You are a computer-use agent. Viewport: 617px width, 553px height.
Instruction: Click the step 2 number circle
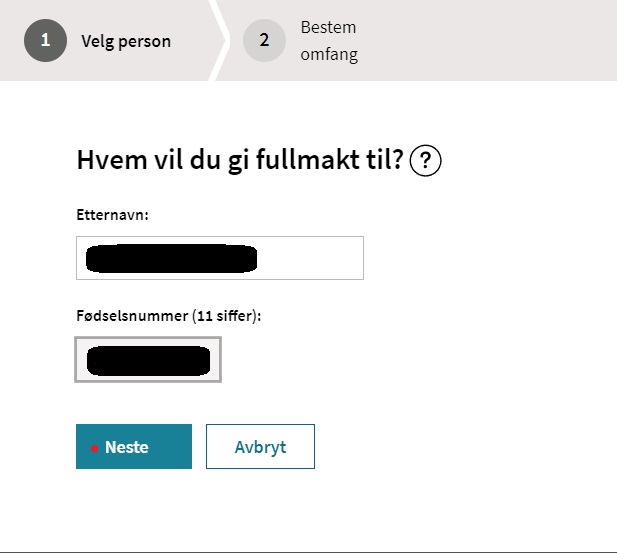pos(264,41)
